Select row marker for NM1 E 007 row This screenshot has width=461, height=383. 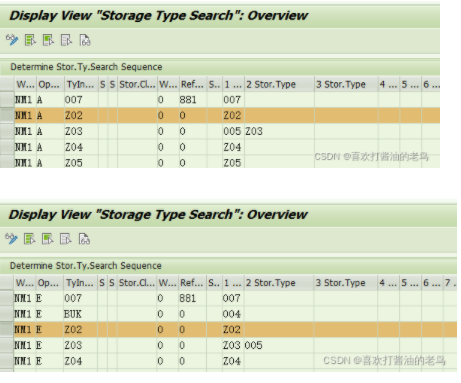click(x=7, y=298)
